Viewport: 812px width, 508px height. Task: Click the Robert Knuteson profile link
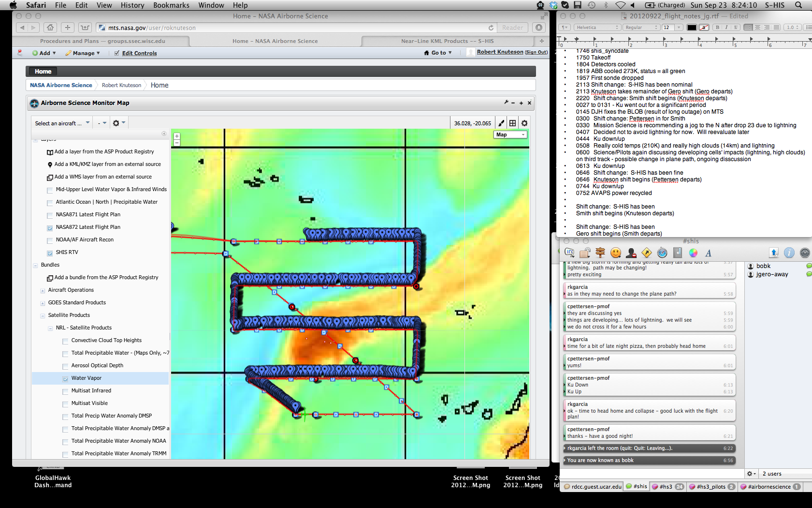click(500, 52)
